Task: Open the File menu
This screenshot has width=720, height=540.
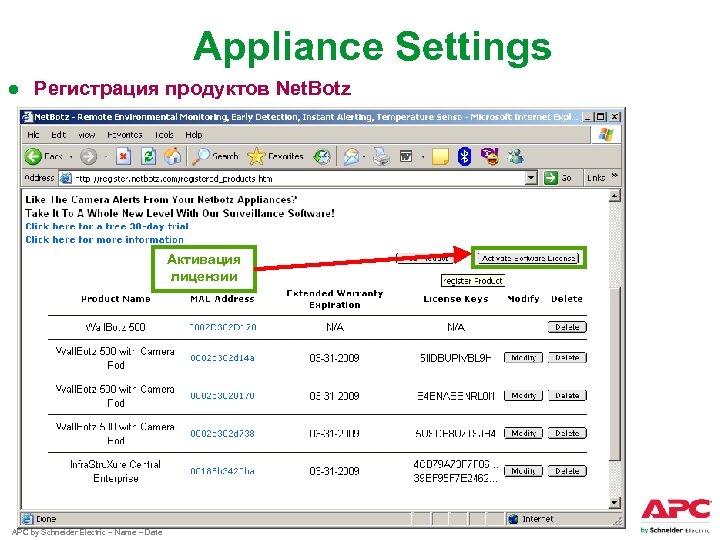Action: coord(33,135)
